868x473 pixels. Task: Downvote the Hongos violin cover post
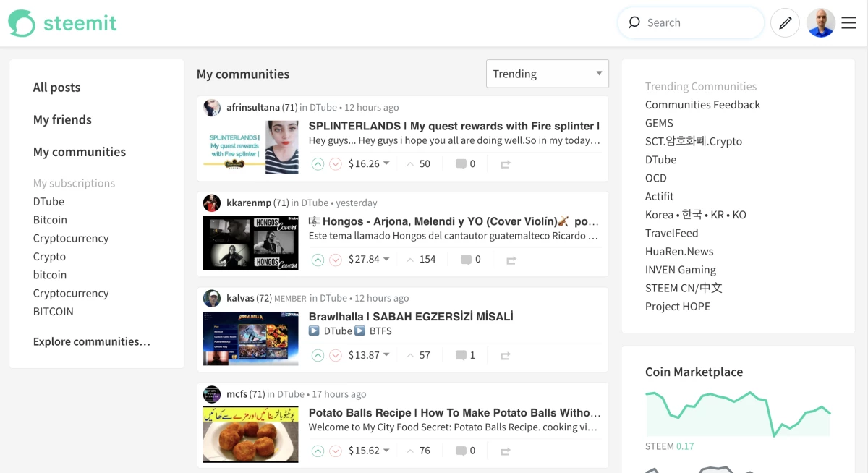336,260
